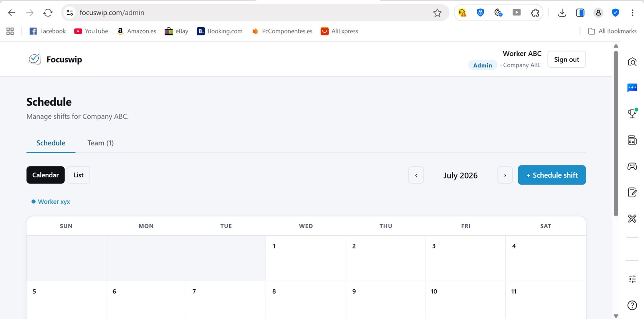Screen dimensions: 644x320
Task: Select July 11 on the calendar
Action: [x=546, y=300]
